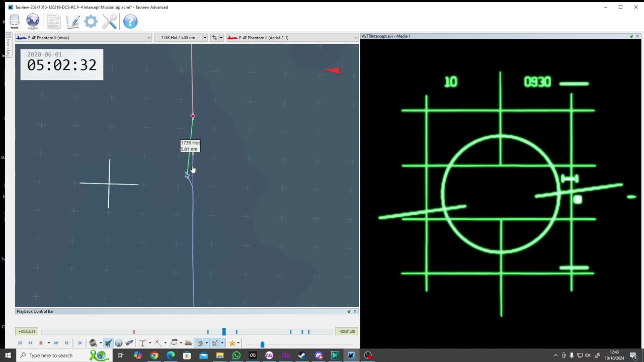Image resolution: width=644 pixels, height=362 pixels.
Task: Click the rewind playback button
Action: coord(30,343)
